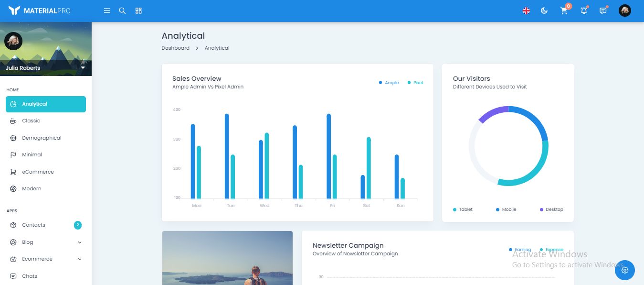Expand the Julia Roberts profile dropdown
This screenshot has height=285, width=644.
(x=83, y=68)
